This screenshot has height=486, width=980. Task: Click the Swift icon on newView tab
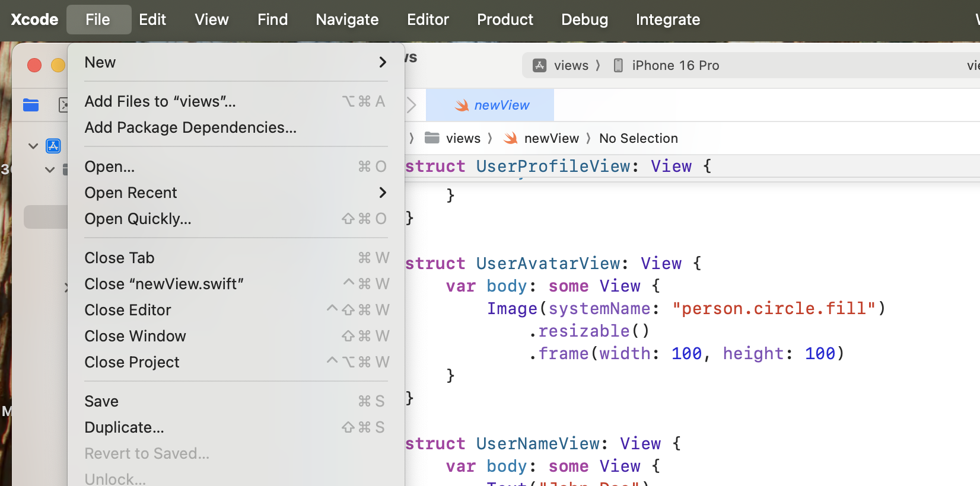(462, 105)
